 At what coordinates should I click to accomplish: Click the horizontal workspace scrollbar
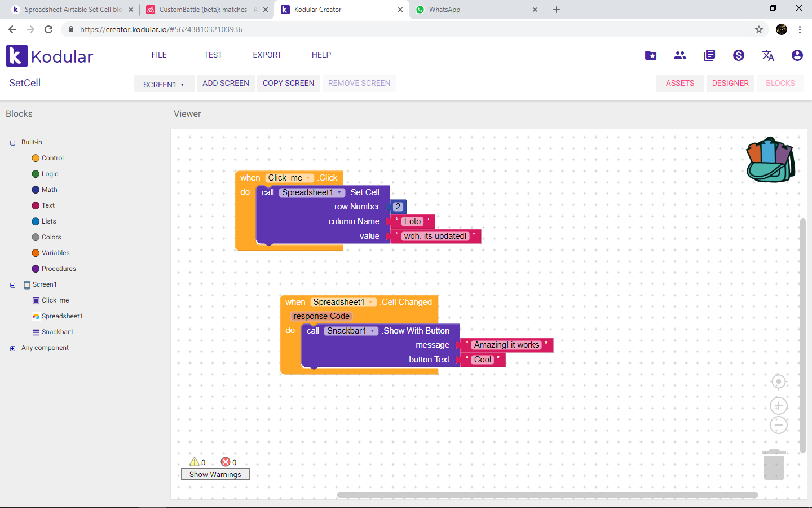(548, 495)
